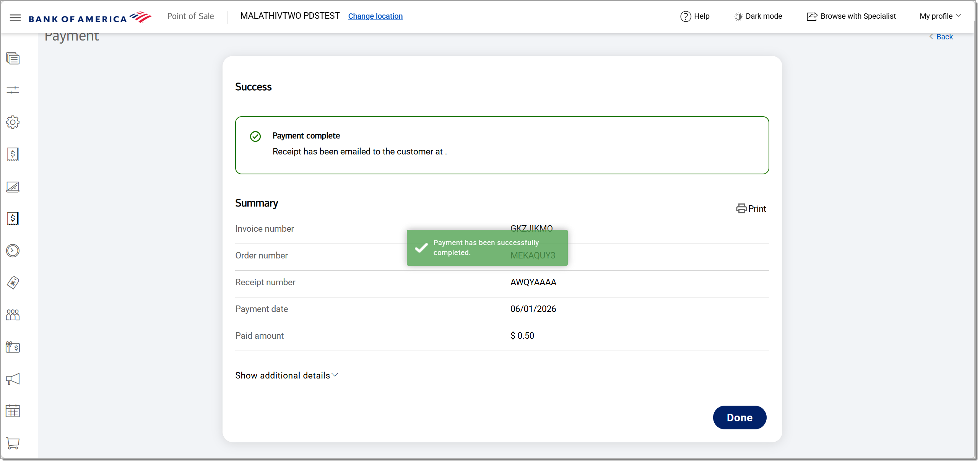Open the My profile dropdown
980x463 pixels.
(940, 16)
